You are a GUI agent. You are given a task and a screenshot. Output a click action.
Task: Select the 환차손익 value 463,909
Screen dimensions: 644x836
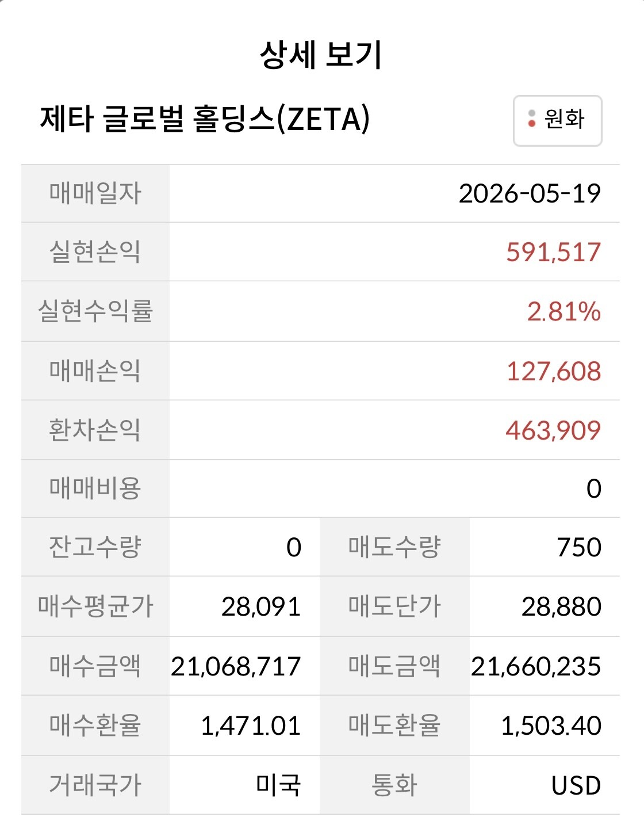point(553,430)
